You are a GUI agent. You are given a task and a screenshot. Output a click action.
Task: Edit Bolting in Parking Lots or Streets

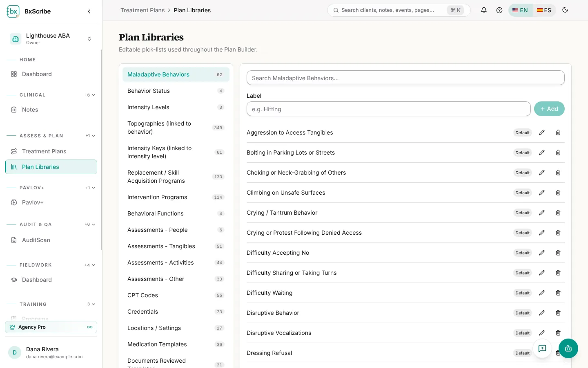click(x=542, y=153)
